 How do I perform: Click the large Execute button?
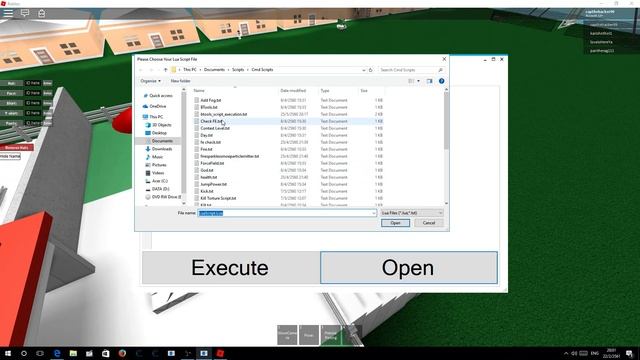click(x=231, y=268)
